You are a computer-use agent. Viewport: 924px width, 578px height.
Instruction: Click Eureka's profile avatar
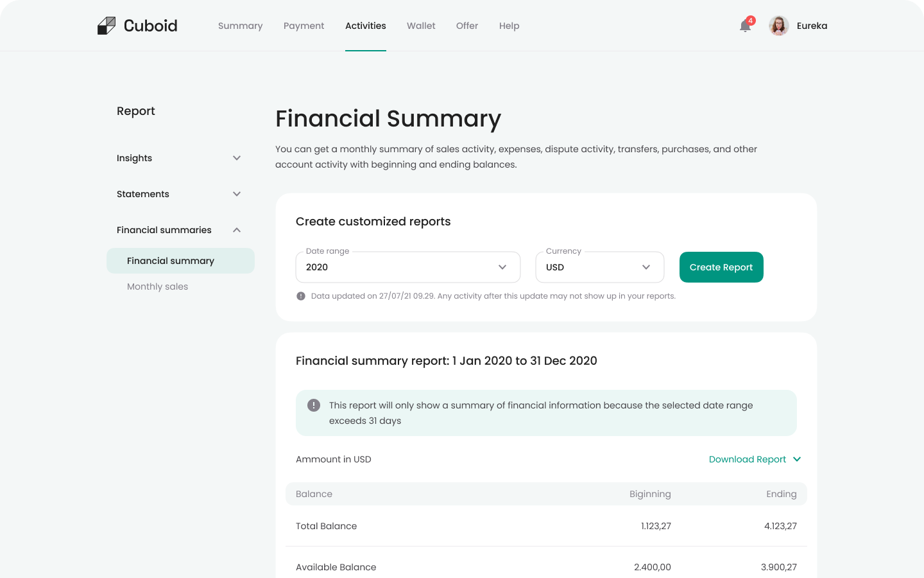[778, 26]
